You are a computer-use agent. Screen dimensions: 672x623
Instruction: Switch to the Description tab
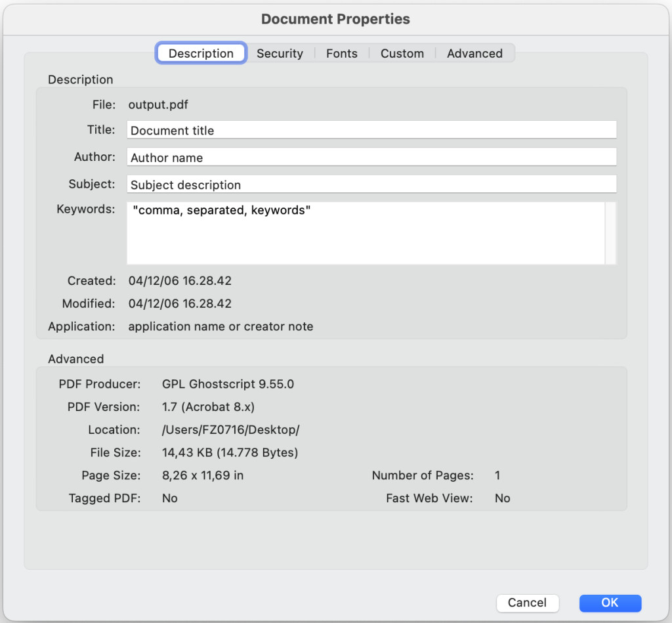pos(201,53)
